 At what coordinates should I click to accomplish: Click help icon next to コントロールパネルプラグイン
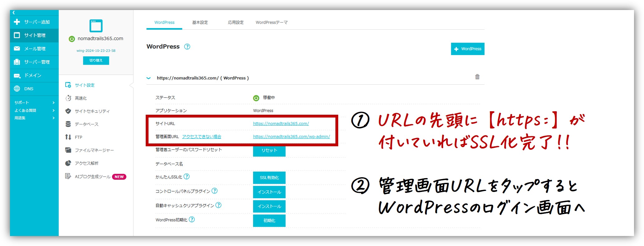click(214, 191)
